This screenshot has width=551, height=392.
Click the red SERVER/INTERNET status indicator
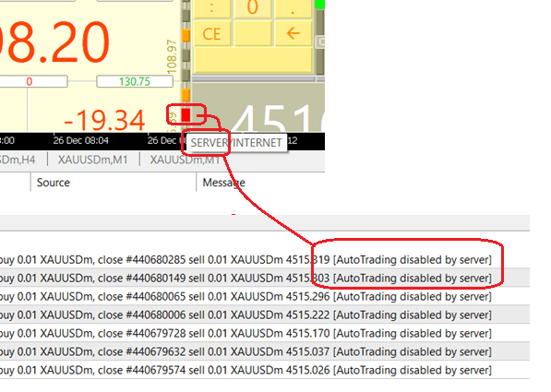pyautogui.click(x=186, y=115)
